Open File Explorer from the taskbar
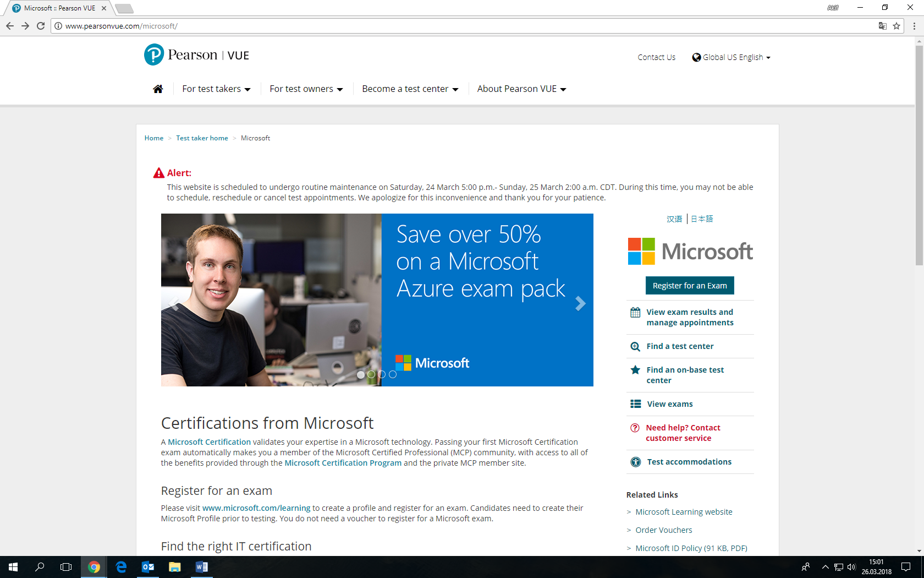The height and width of the screenshot is (578, 924). tap(175, 567)
